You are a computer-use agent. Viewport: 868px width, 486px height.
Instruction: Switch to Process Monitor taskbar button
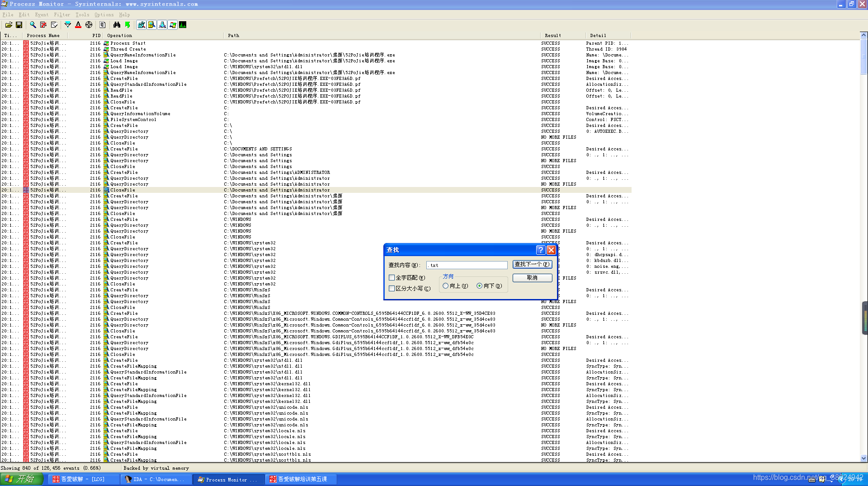pos(228,479)
